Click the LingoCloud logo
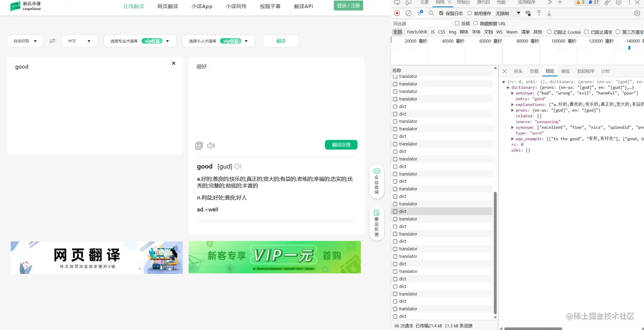The image size is (644, 330). (x=26, y=6)
